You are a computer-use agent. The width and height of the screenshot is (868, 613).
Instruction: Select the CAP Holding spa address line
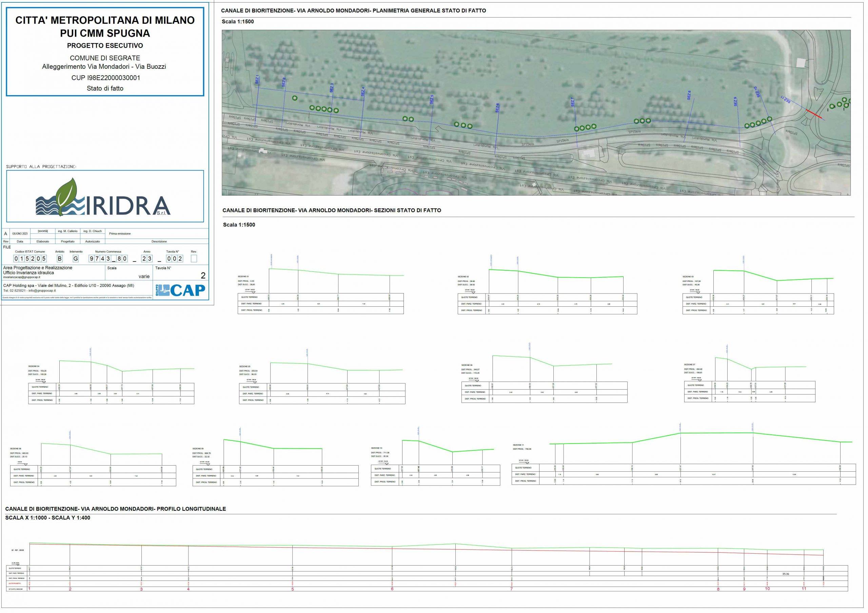tap(68, 286)
